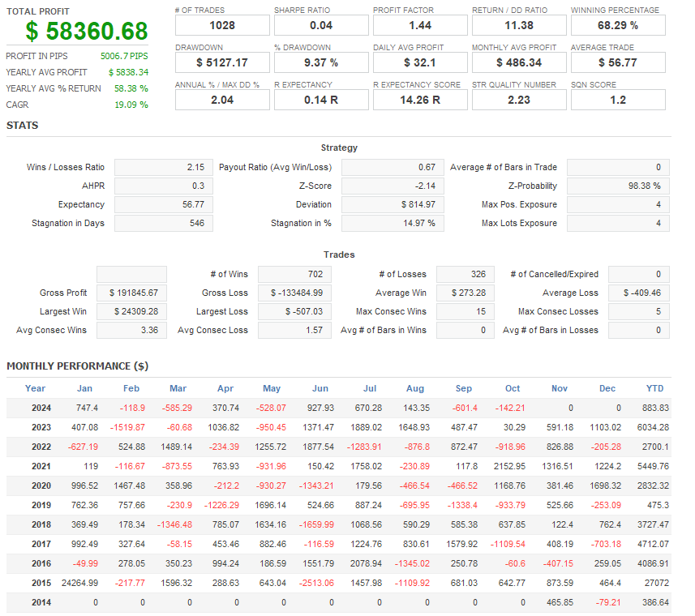Select the Profit Factor value 1.44

420,25
